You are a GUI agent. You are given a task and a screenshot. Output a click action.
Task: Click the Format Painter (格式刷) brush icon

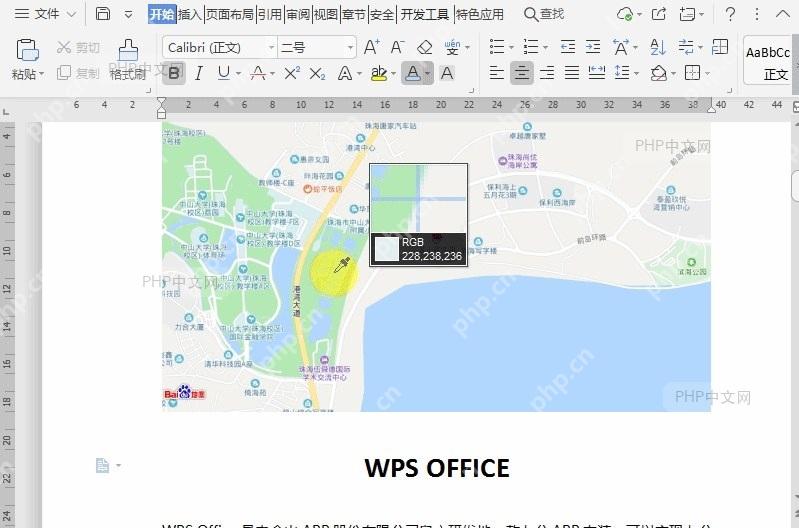128,49
